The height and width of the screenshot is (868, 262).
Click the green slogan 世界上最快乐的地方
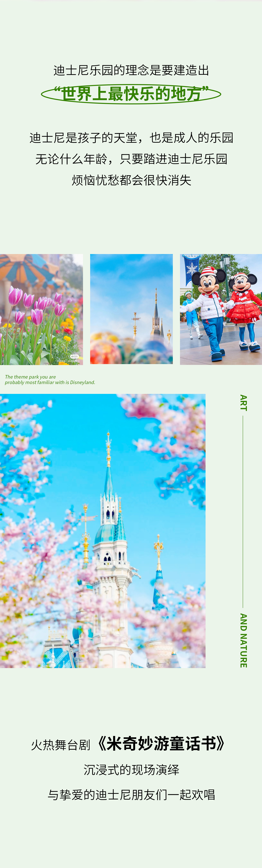click(131, 94)
